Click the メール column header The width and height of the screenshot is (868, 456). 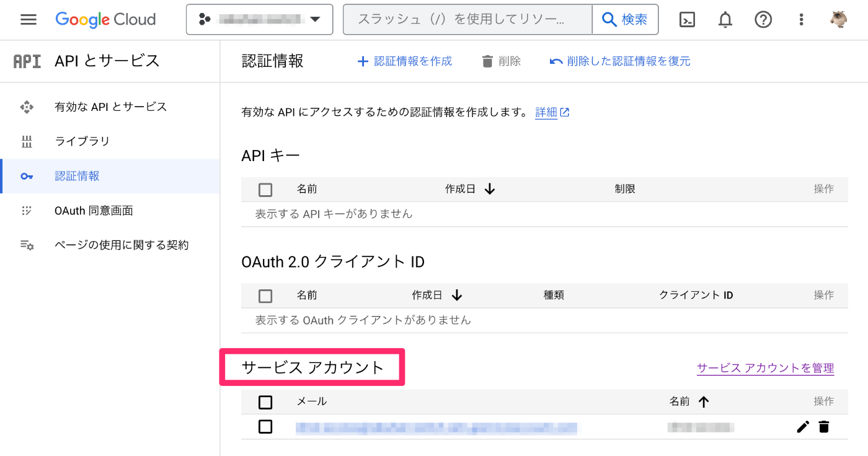click(x=312, y=401)
